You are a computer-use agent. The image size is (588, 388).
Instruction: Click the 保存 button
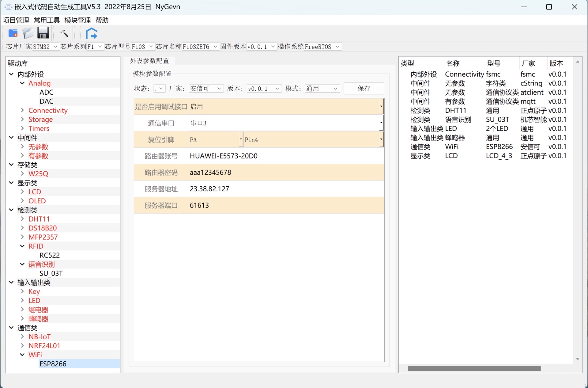click(364, 89)
